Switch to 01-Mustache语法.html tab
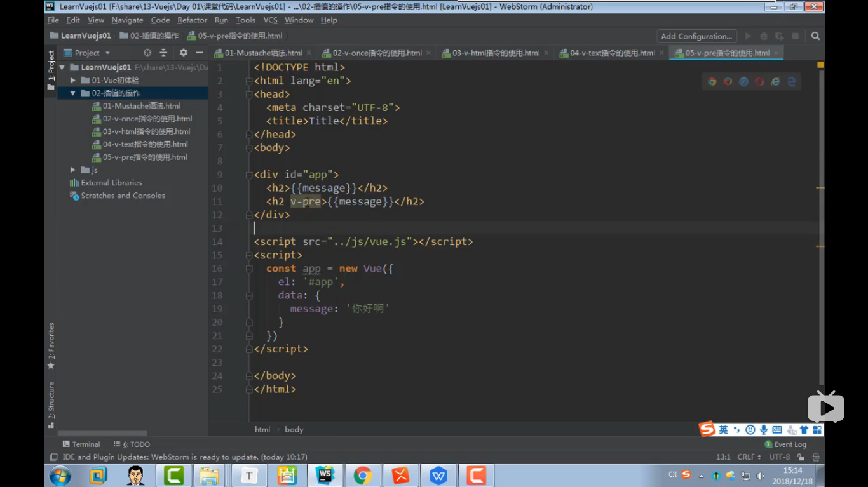 [x=263, y=53]
